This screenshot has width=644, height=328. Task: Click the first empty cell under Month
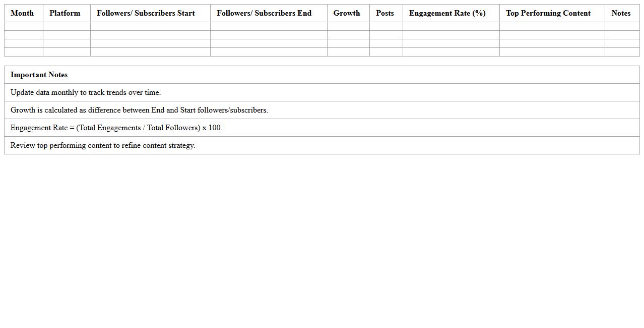(x=24, y=26)
